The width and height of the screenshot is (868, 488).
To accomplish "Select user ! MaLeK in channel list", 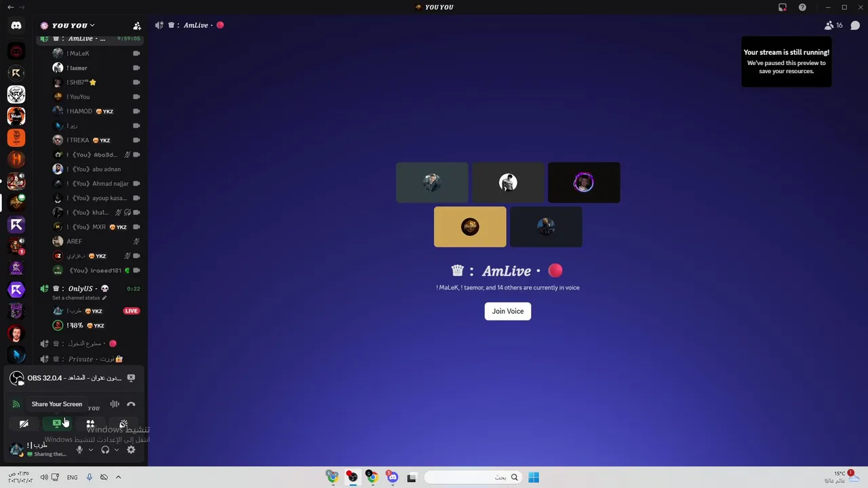I will [96, 54].
